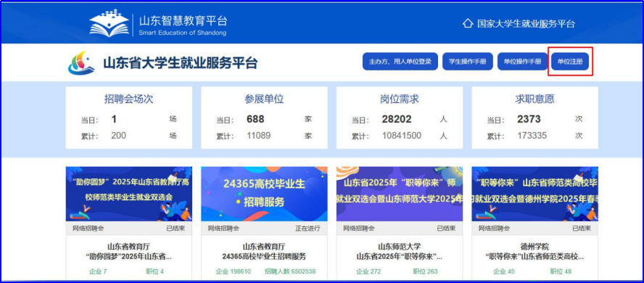Click 招聘人数 6502538 count
The width and height of the screenshot is (644, 283).
click(x=290, y=271)
